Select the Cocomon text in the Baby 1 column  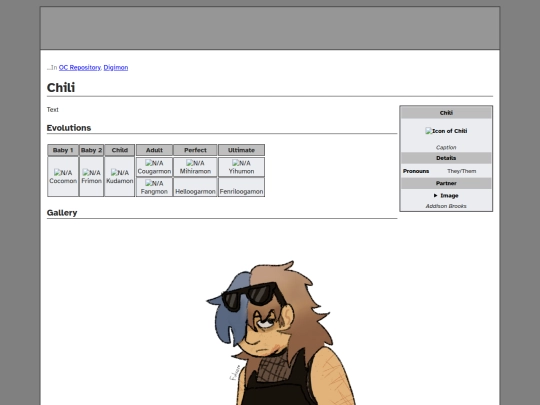coord(63,181)
